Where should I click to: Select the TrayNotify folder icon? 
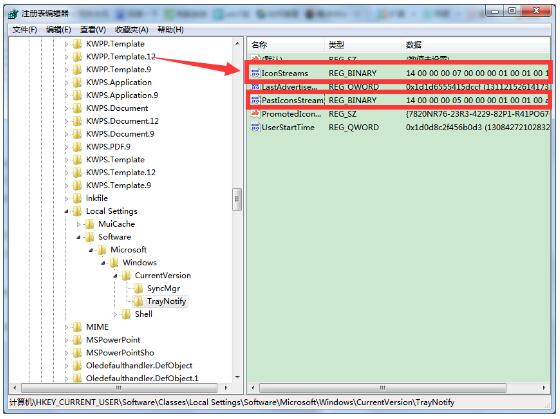coord(139,301)
